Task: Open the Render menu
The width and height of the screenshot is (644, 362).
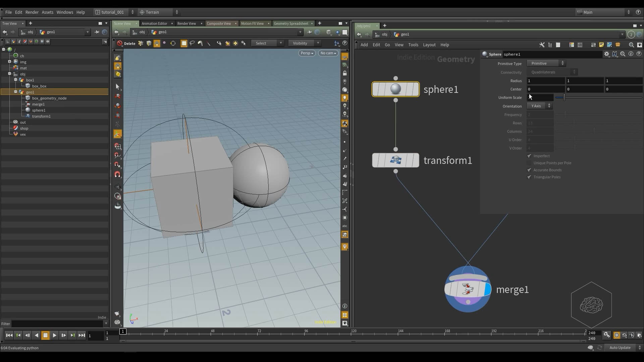Action: (32, 12)
